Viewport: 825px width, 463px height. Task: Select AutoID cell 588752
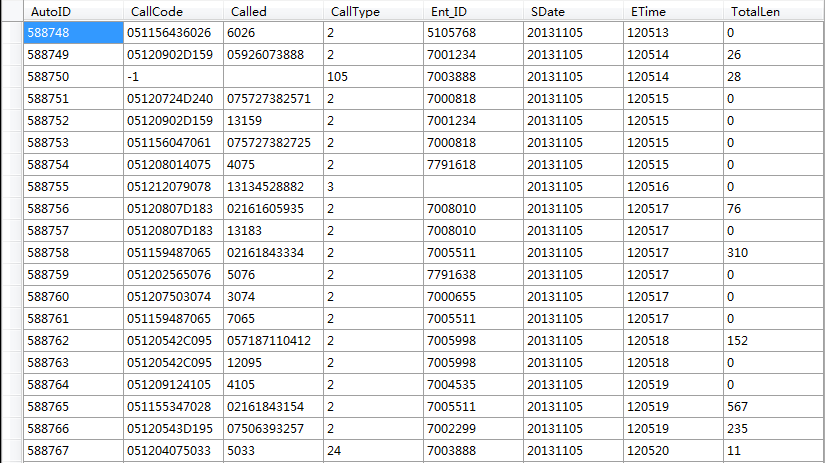73,121
